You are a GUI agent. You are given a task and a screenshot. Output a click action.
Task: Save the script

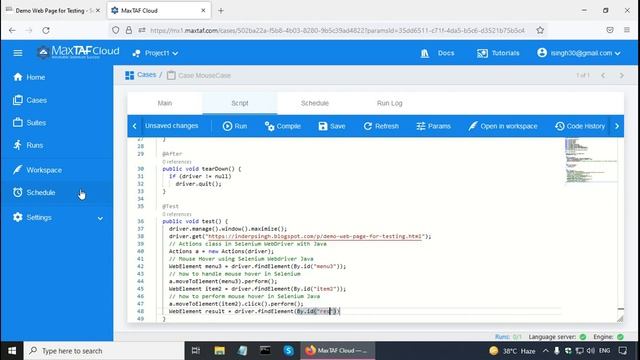tap(332, 126)
